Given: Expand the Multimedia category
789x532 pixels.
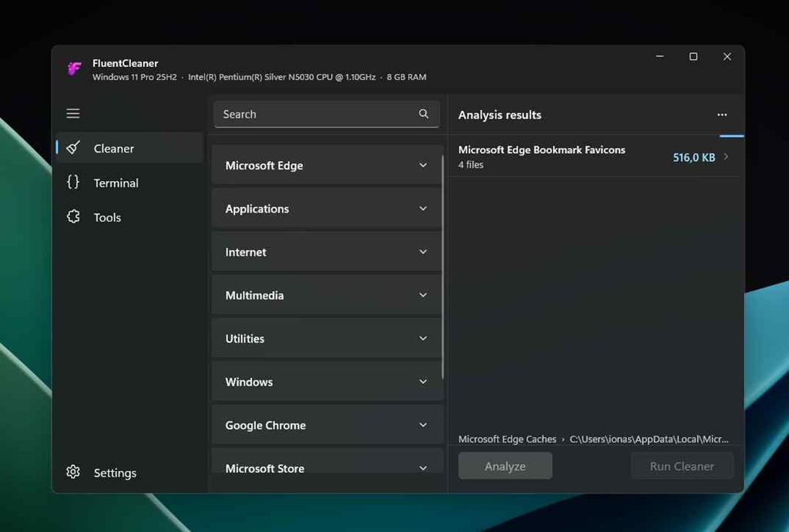Looking at the screenshot, I should tap(327, 295).
